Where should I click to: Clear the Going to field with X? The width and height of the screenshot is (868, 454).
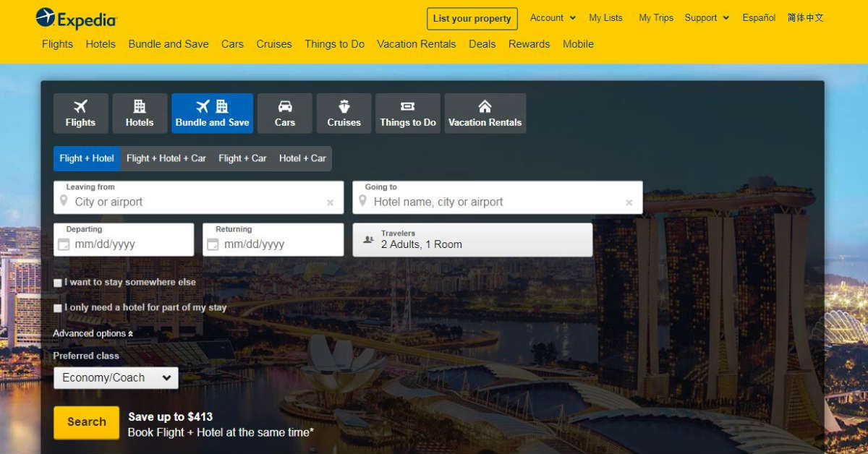[x=629, y=203]
